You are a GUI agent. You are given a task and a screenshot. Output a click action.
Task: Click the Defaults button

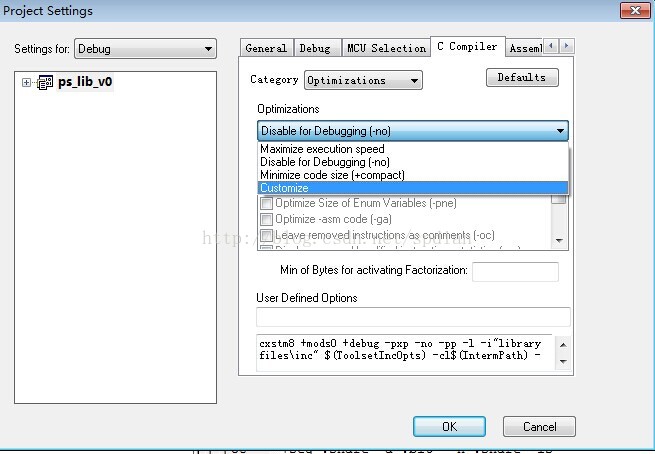pyautogui.click(x=522, y=78)
